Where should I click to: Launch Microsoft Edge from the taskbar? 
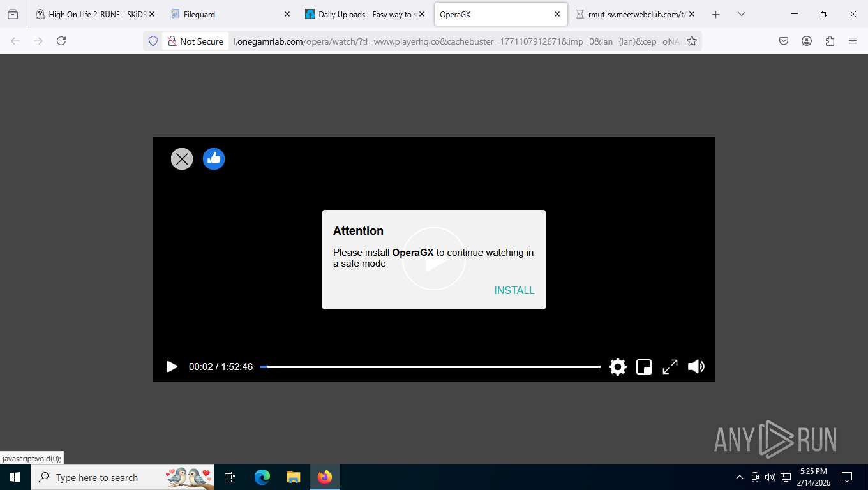[262, 477]
